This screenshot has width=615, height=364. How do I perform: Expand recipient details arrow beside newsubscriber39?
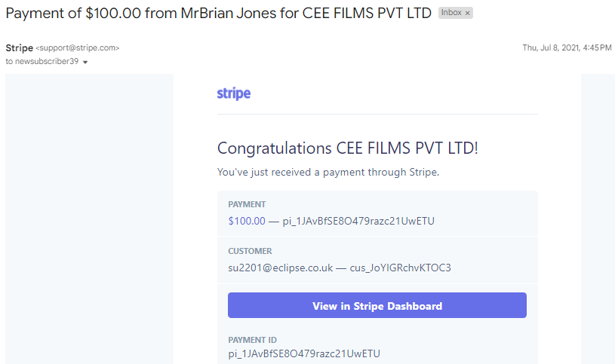tap(85, 63)
